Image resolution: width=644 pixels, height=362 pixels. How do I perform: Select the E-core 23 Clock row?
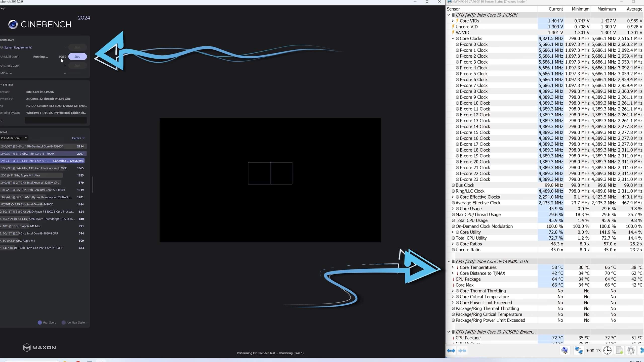(545, 179)
